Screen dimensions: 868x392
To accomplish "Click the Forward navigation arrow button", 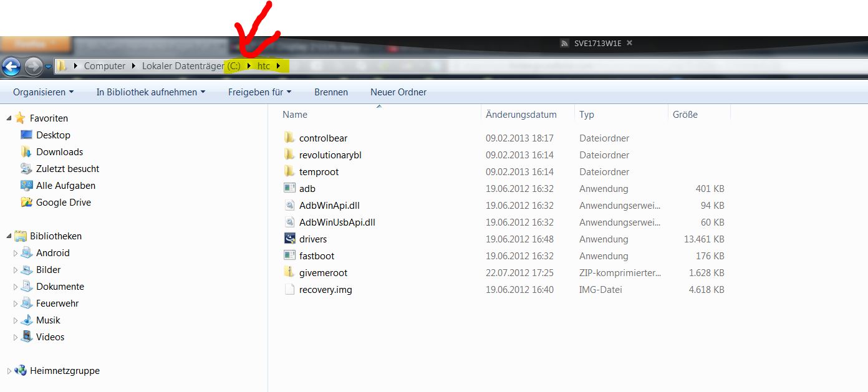I will coord(33,66).
